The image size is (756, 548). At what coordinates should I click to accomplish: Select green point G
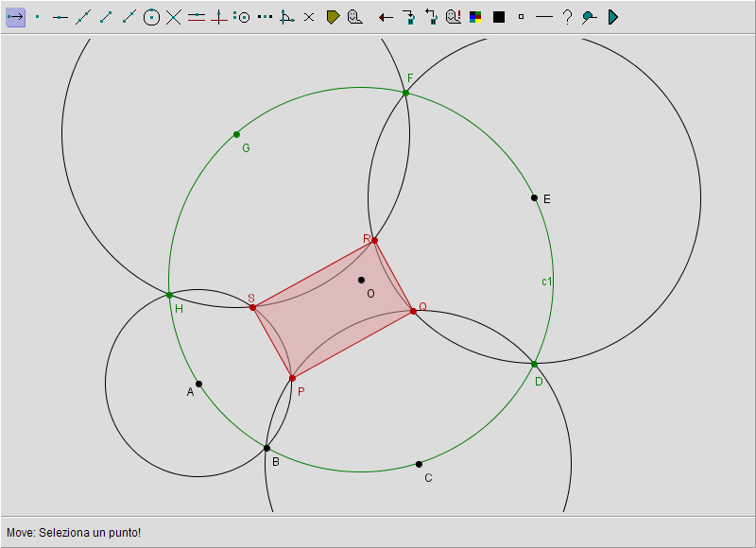click(x=237, y=134)
